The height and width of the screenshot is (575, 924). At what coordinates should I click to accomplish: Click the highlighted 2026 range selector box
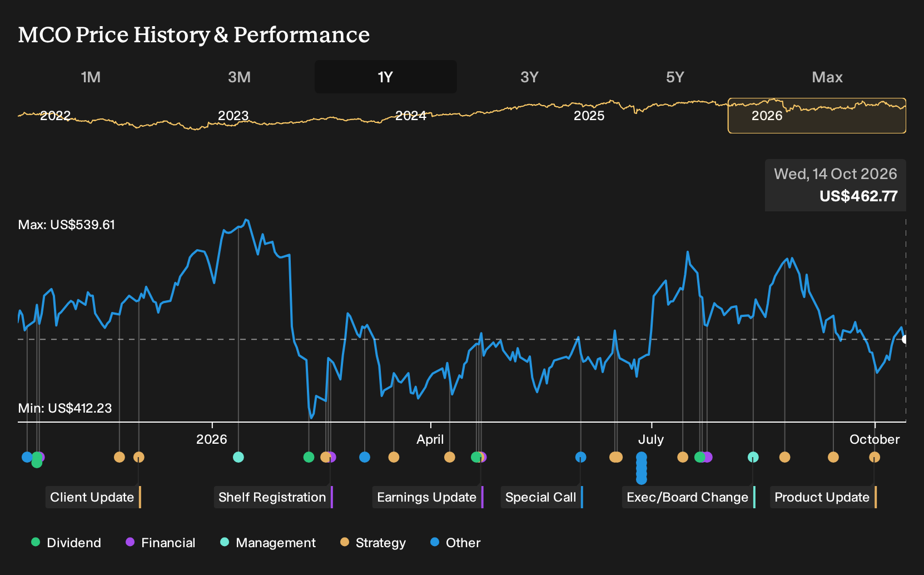coord(817,116)
